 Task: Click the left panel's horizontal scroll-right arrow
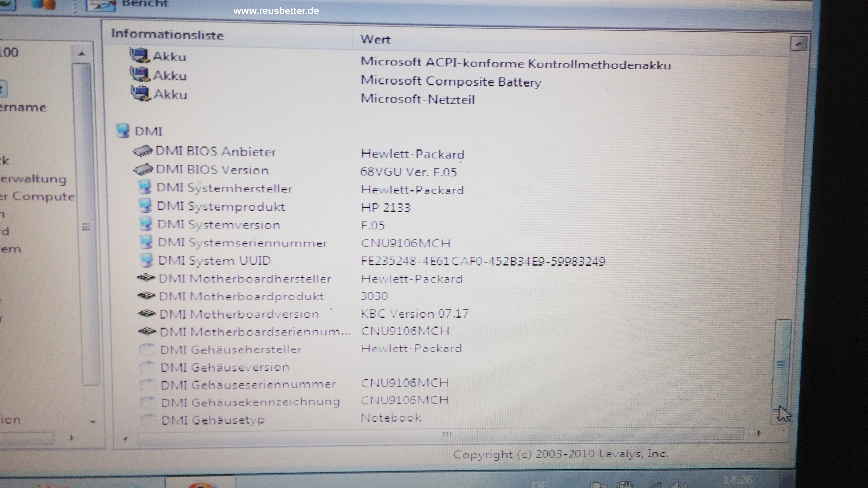pos(71,438)
